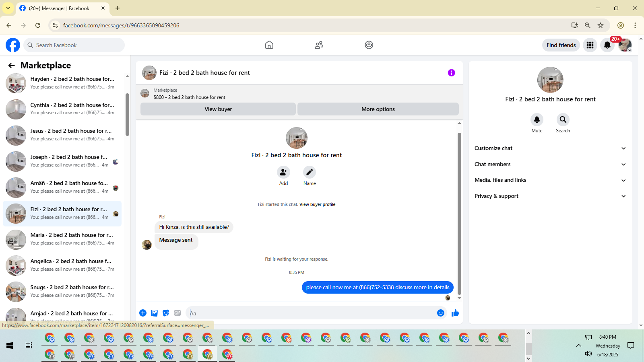Viewport: 644px width, 362px height.
Task: Open Maria's conversation
Action: (62, 239)
